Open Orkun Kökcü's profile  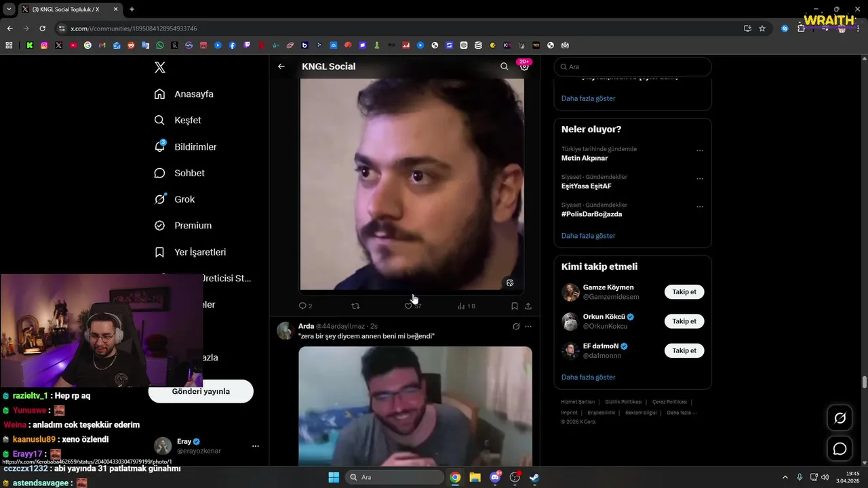[604, 317]
